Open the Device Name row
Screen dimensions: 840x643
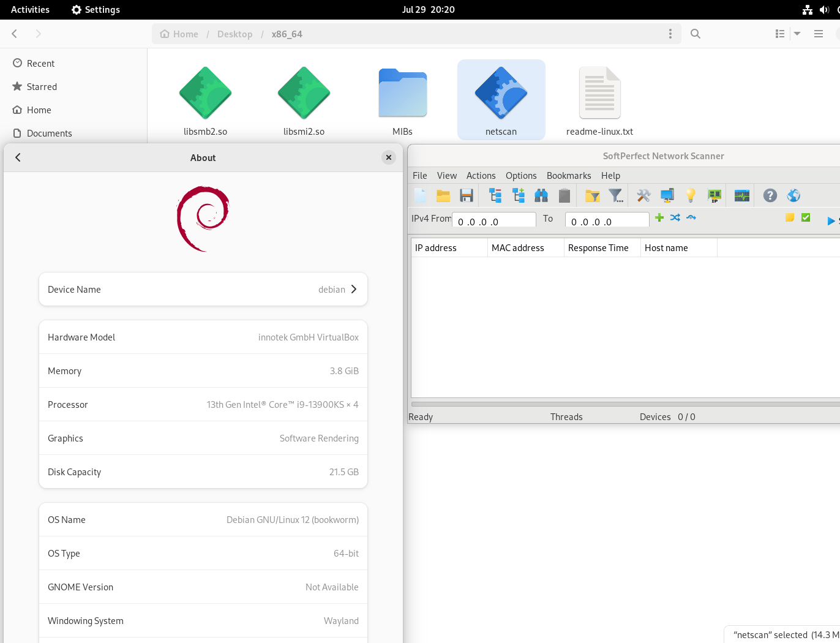coord(203,289)
